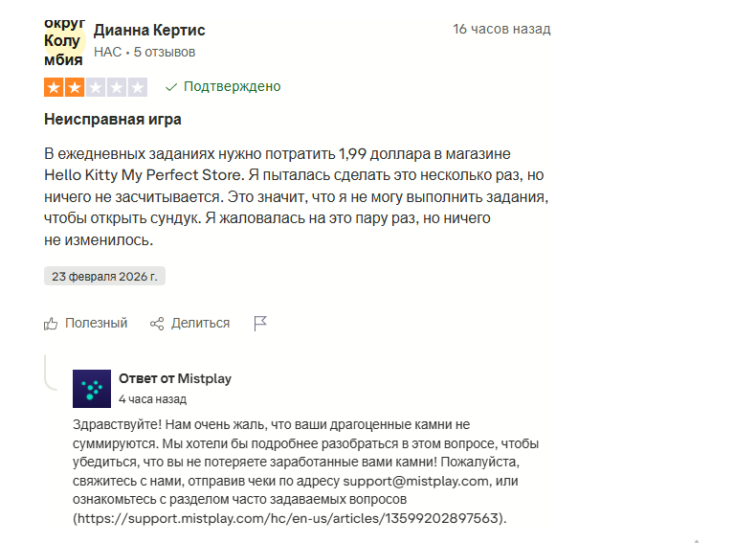Click the share icon beside Делиться
This screenshot has width=756, height=543.
[158, 324]
